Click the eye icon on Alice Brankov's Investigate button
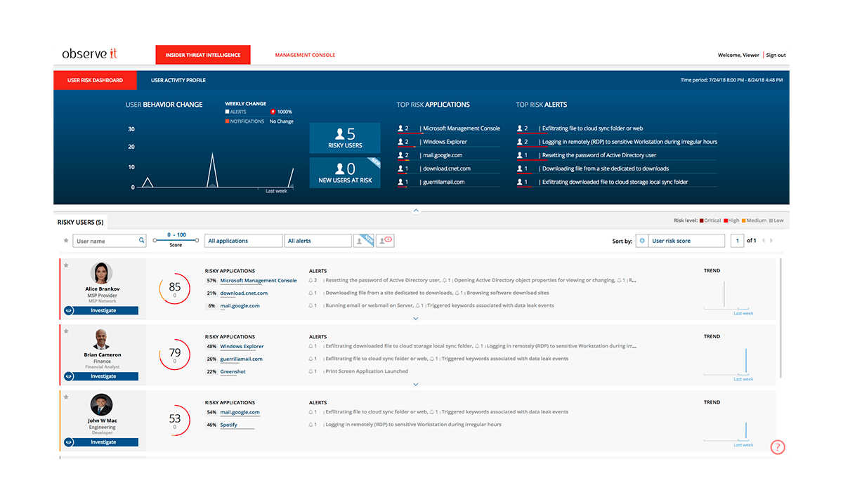The image size is (843, 504). (x=69, y=310)
